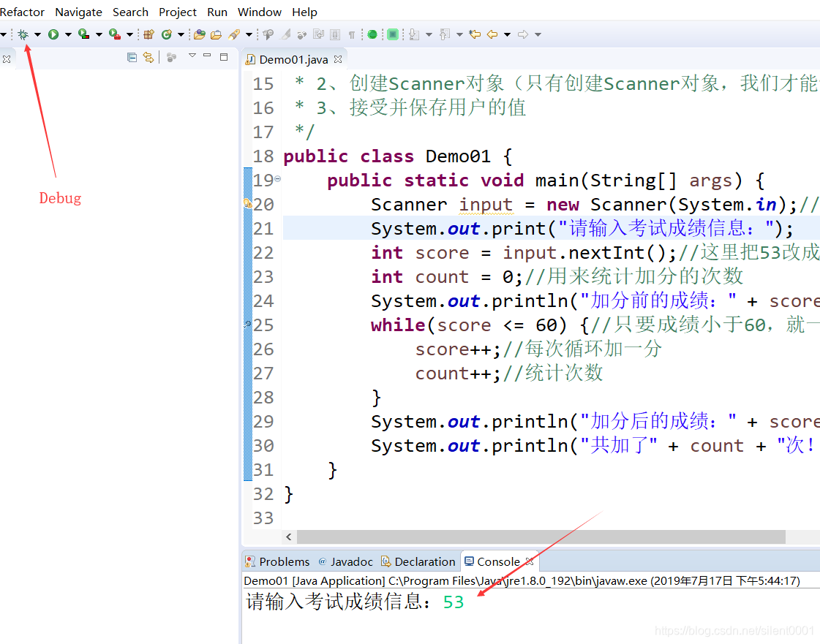
Task: Open the Coverage dropdown arrow
Action: pyautogui.click(x=99, y=34)
